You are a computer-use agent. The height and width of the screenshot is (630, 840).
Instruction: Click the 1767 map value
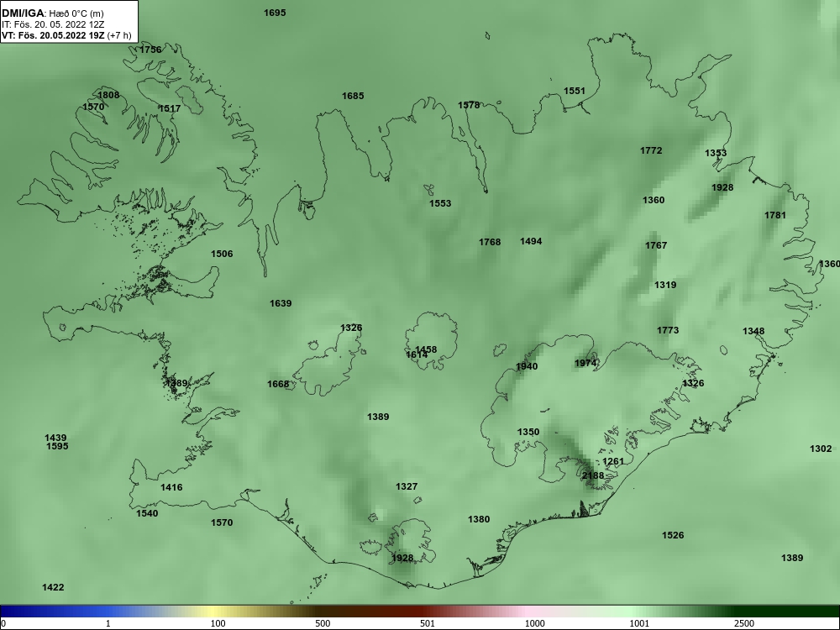(656, 245)
